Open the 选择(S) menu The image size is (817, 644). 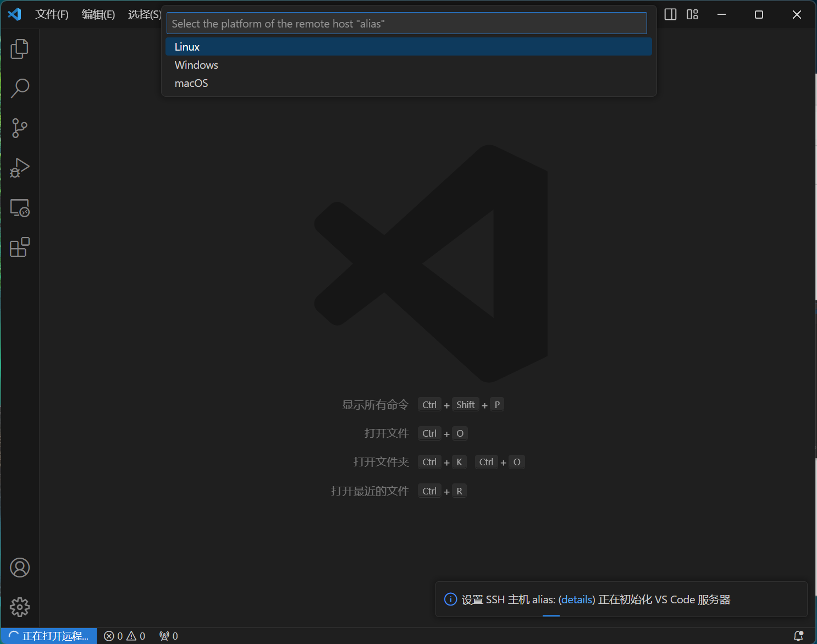tap(145, 14)
